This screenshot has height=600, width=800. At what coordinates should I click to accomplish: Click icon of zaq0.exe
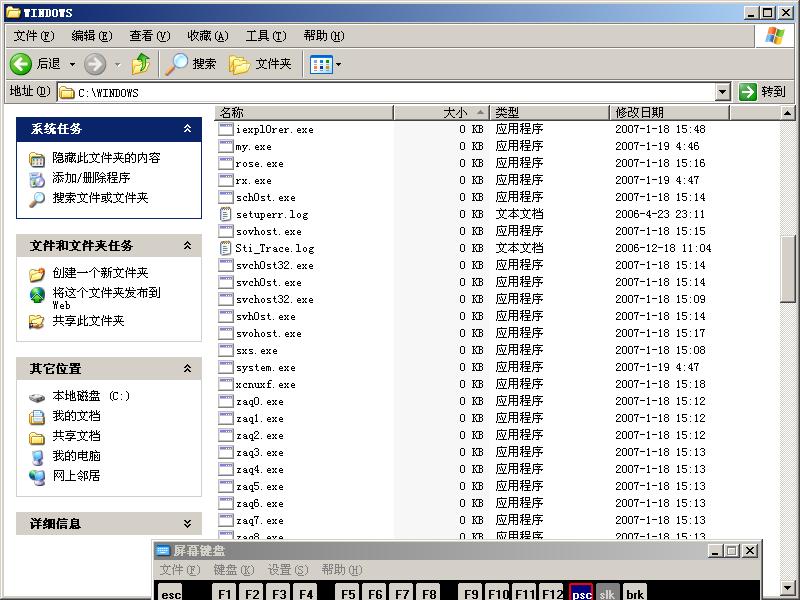pyautogui.click(x=226, y=402)
